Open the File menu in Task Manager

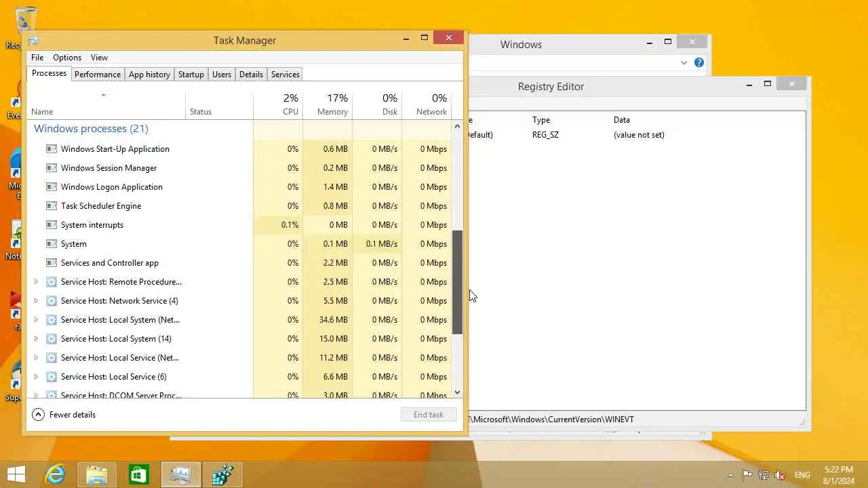point(37,58)
